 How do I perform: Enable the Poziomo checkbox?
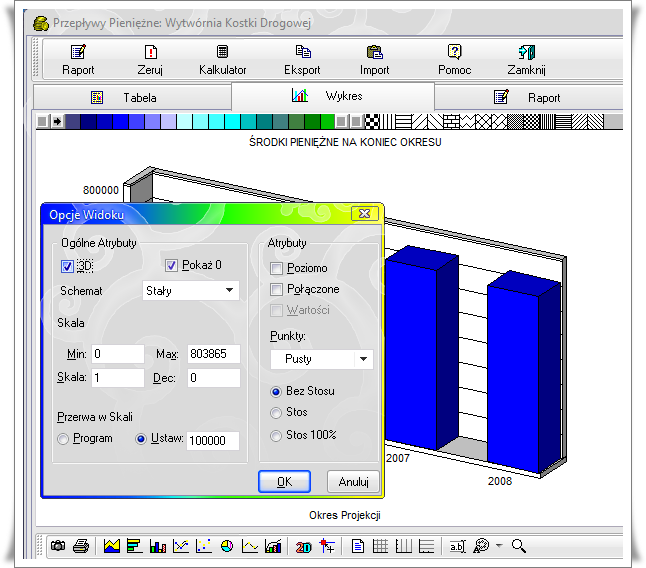(277, 268)
